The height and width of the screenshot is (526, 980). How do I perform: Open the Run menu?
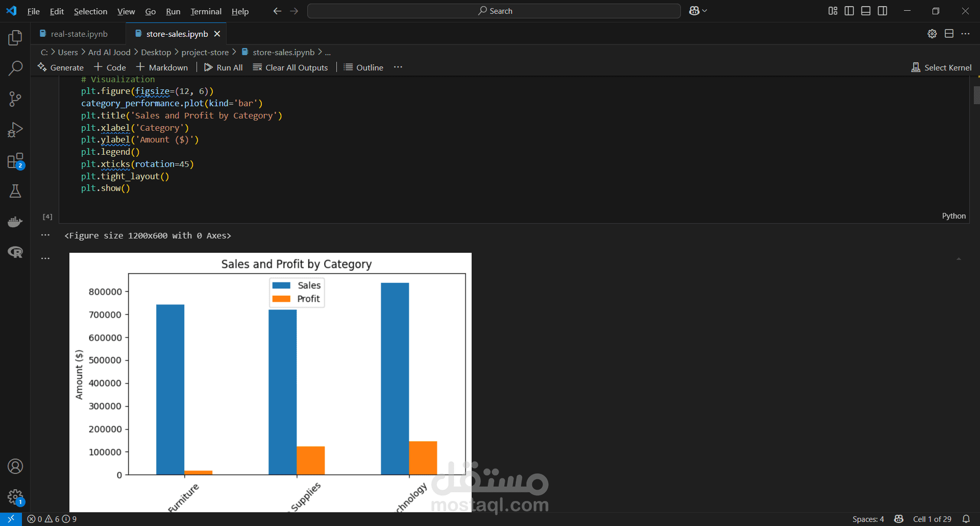pyautogui.click(x=173, y=11)
